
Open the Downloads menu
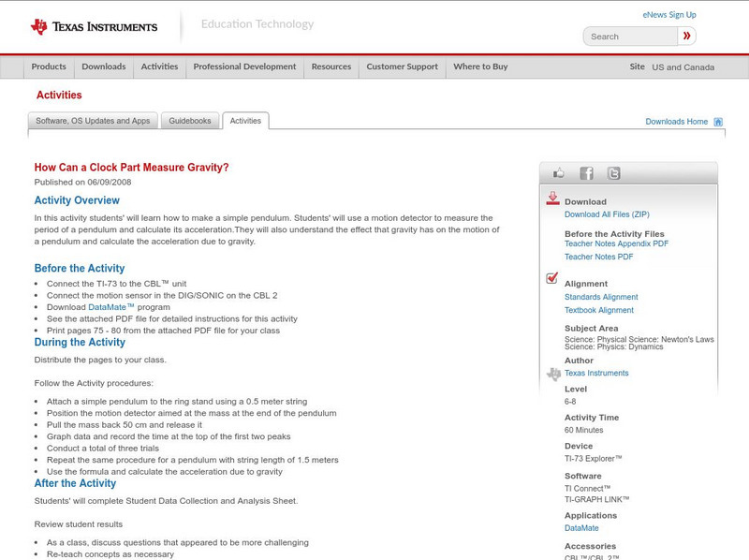[104, 66]
